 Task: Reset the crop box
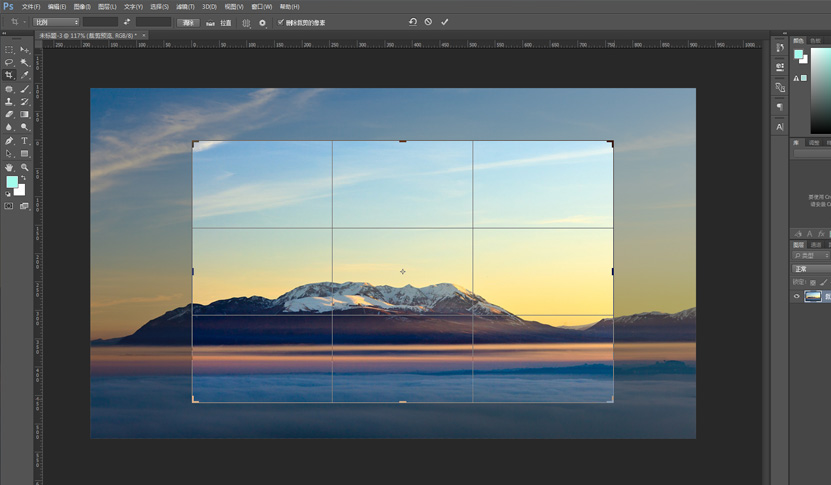[x=412, y=22]
